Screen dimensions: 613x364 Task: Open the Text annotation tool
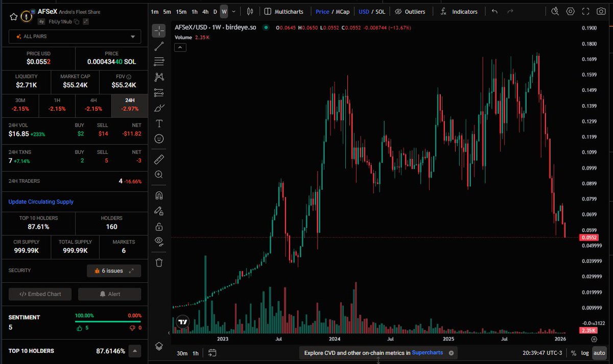[159, 123]
